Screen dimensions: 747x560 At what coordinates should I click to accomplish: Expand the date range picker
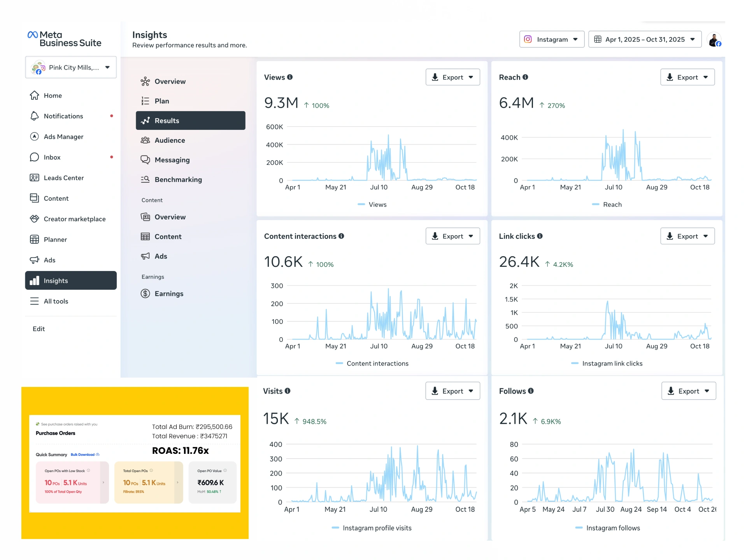645,39
